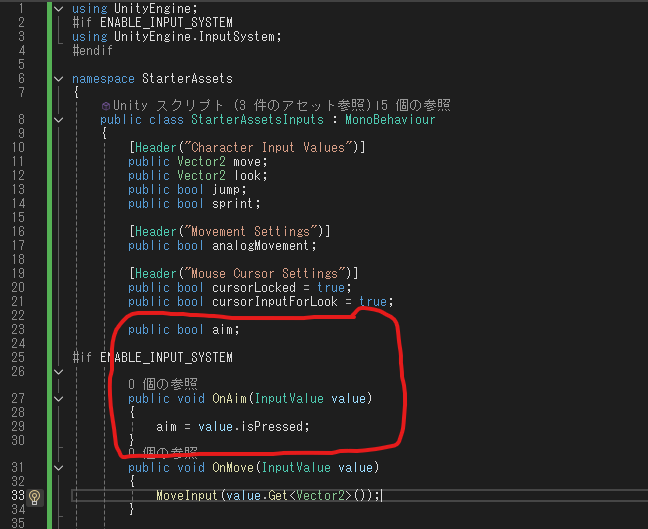Click line number 23 in the gutter

point(18,329)
